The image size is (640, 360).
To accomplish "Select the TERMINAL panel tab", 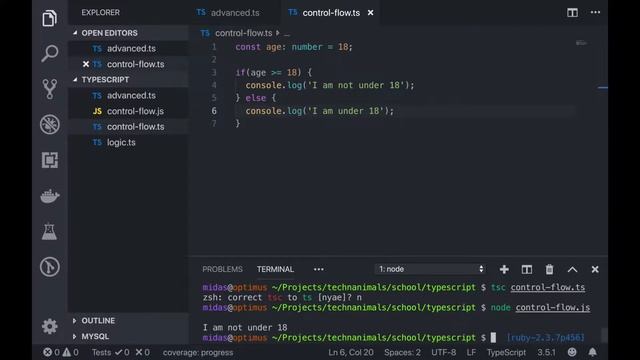I will pyautogui.click(x=275, y=269).
